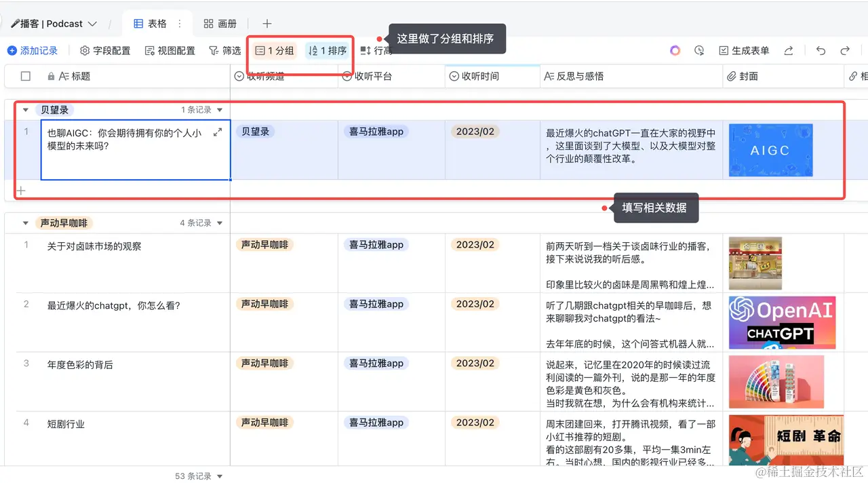The width and height of the screenshot is (868, 483).
Task: Switch to the 画册 view tab
Action: coord(220,22)
